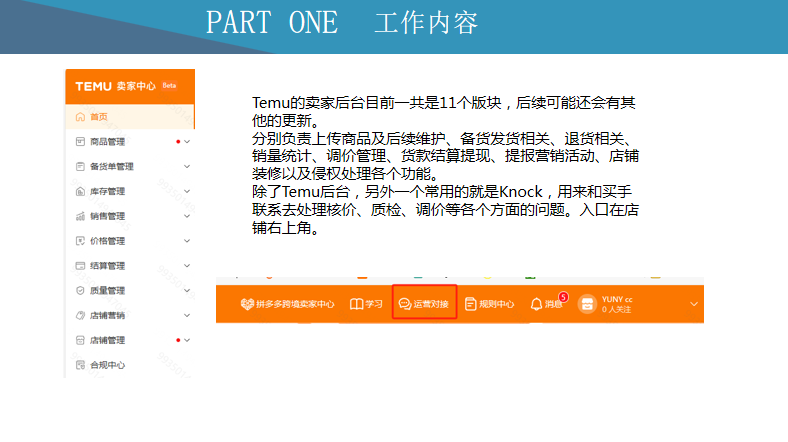This screenshot has width=788, height=442.
Task: Click the 0 人关注 follower text
Action: 617,309
